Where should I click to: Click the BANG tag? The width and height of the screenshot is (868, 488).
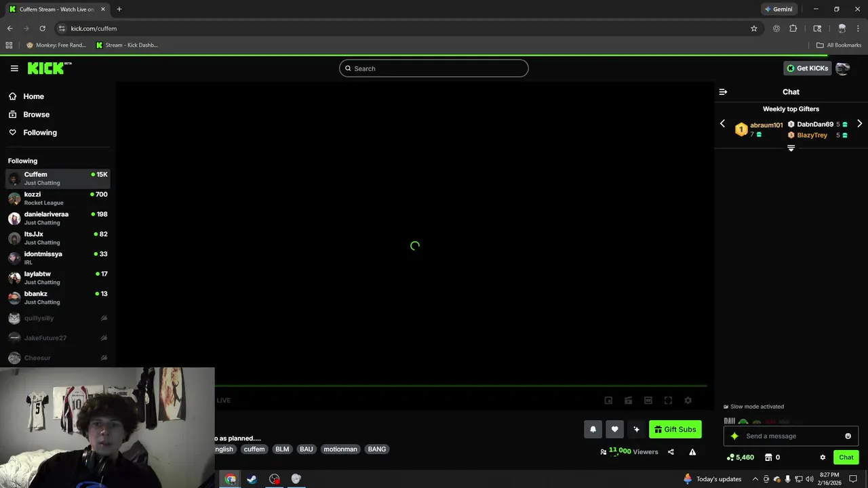pyautogui.click(x=377, y=449)
